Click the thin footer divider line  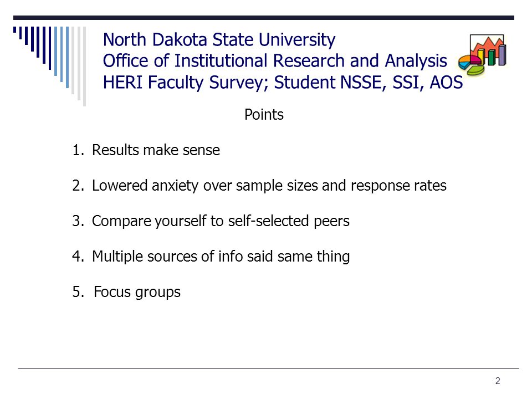click(268, 368)
